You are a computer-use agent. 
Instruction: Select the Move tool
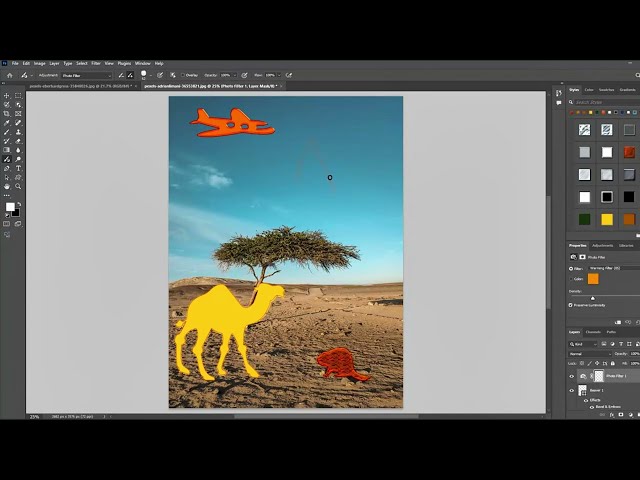(x=7, y=96)
